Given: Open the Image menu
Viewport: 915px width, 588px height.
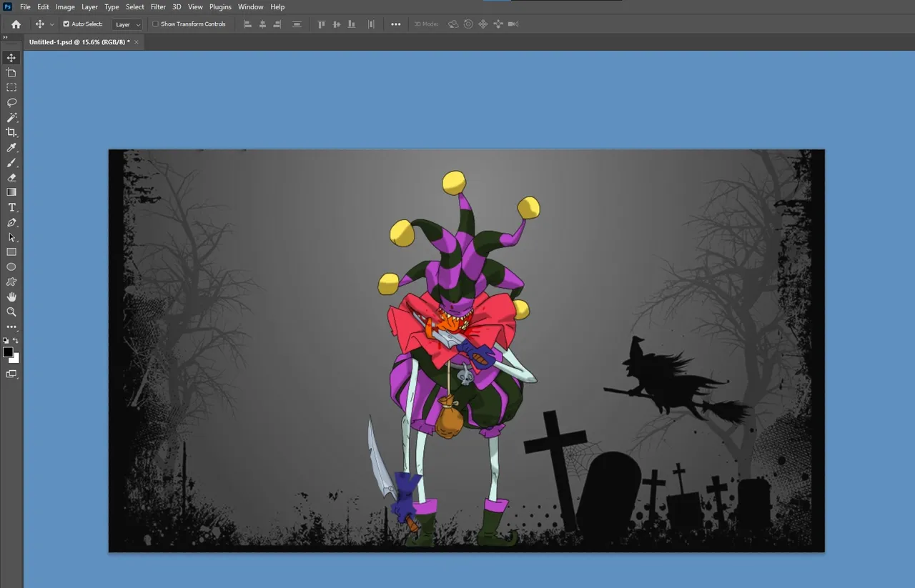Looking at the screenshot, I should pos(65,7).
